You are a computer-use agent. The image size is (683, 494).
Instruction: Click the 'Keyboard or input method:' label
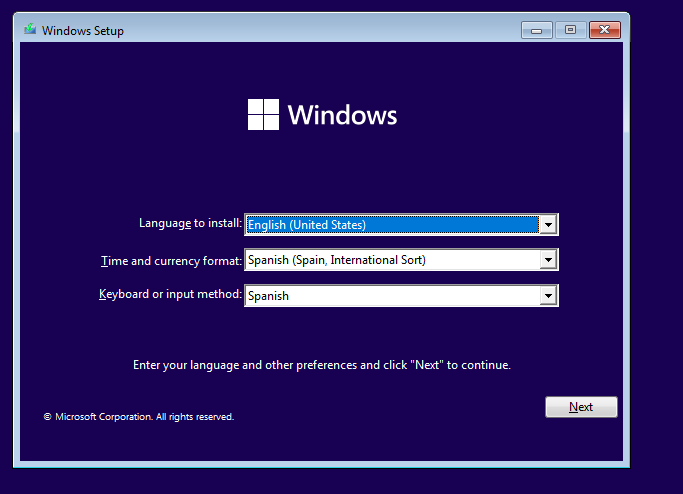(x=170, y=294)
